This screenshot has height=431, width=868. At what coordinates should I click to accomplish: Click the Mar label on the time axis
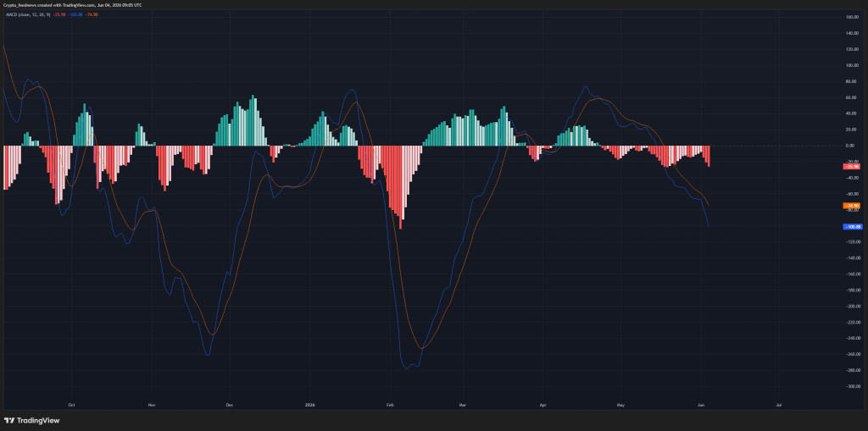pos(463,405)
